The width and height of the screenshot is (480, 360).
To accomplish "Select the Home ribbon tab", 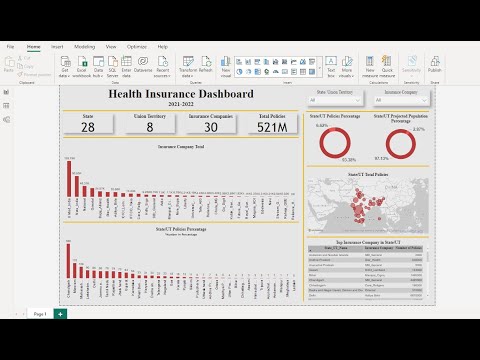I will 34,47.
